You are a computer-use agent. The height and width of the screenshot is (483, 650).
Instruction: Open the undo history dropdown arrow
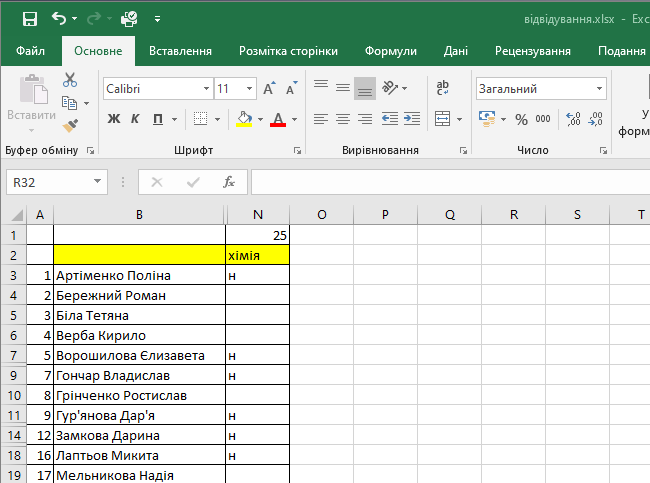pos(75,19)
